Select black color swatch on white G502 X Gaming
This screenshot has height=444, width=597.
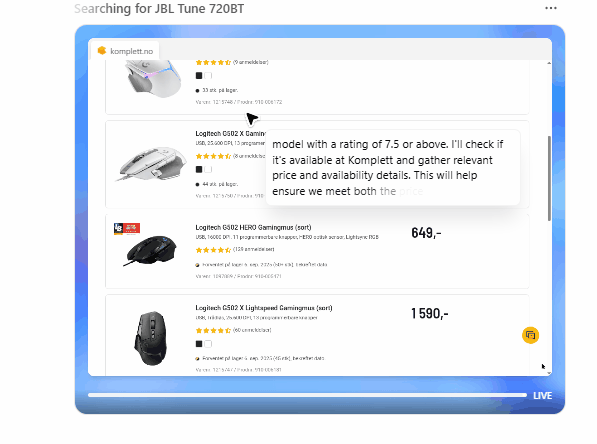pyautogui.click(x=199, y=169)
